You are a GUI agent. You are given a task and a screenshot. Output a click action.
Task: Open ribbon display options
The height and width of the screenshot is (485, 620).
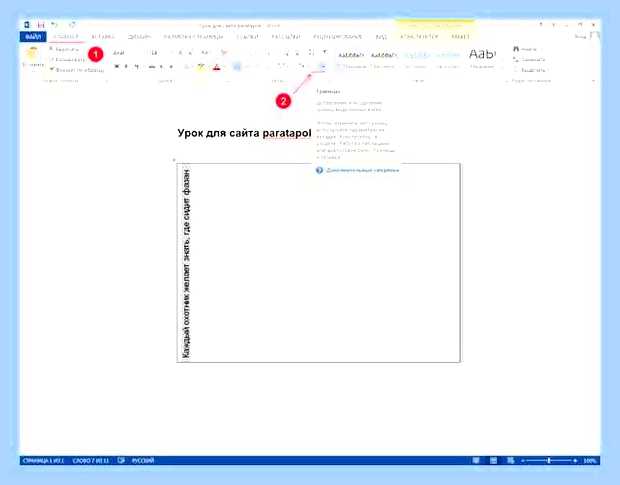554,25
